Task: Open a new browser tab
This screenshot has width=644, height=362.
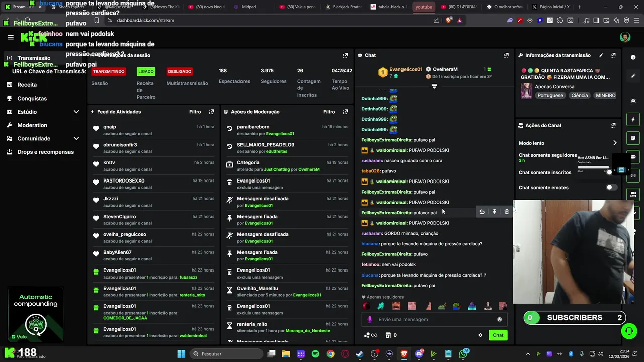Action: pos(579,7)
